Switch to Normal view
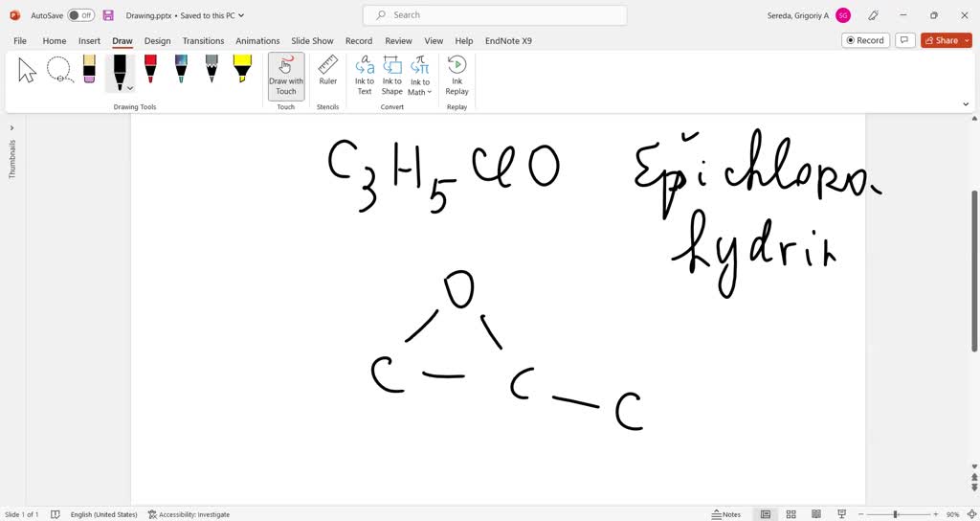Viewport: 980px width, 521px height. 766,514
